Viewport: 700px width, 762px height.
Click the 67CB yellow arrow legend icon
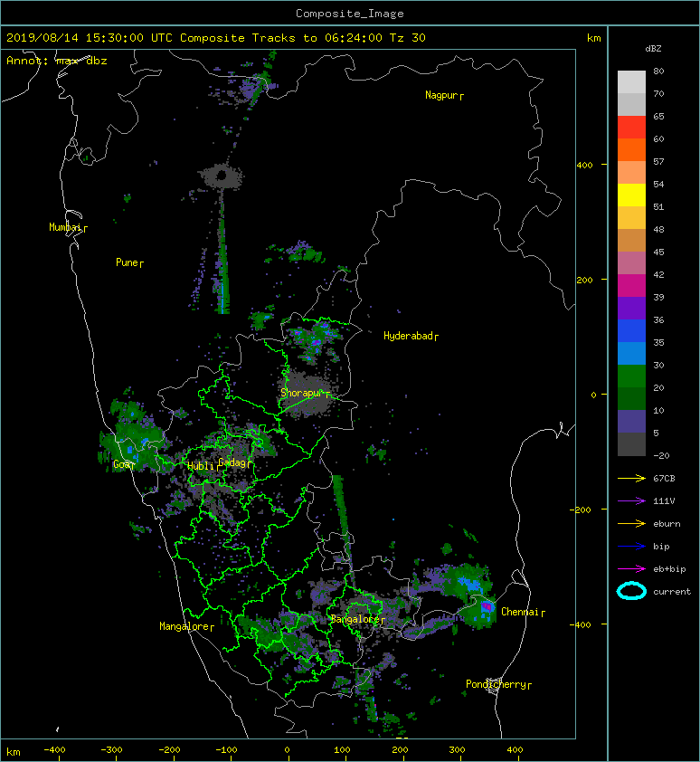tap(631, 478)
